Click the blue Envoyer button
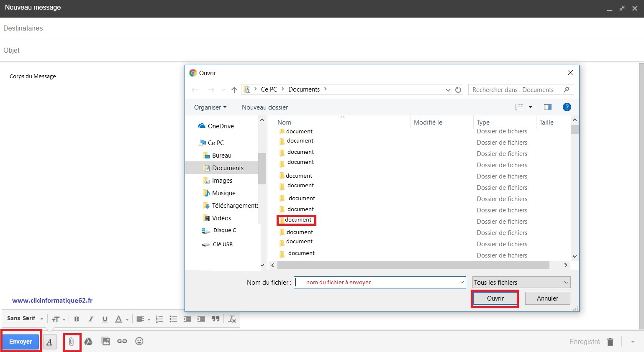 21,342
